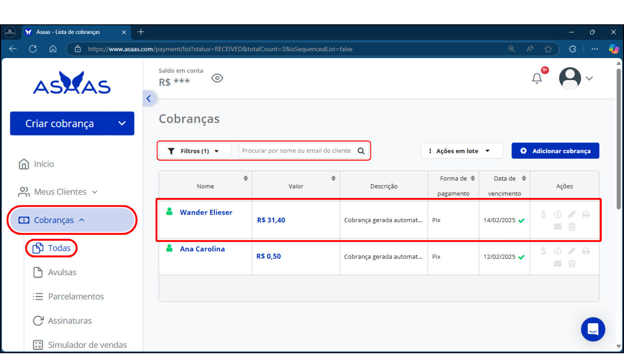The height and width of the screenshot is (364, 624).
Task: Expand the Ações em lote dropdown
Action: [x=461, y=151]
